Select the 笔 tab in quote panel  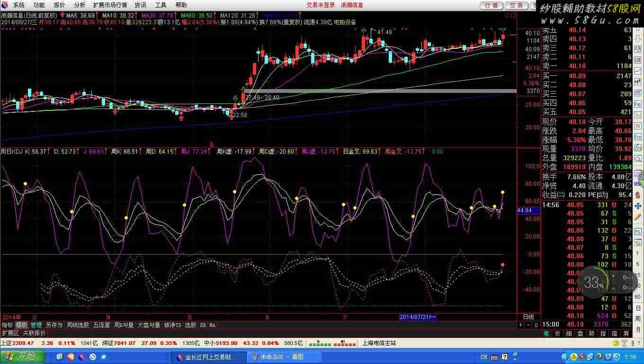pos(546,333)
